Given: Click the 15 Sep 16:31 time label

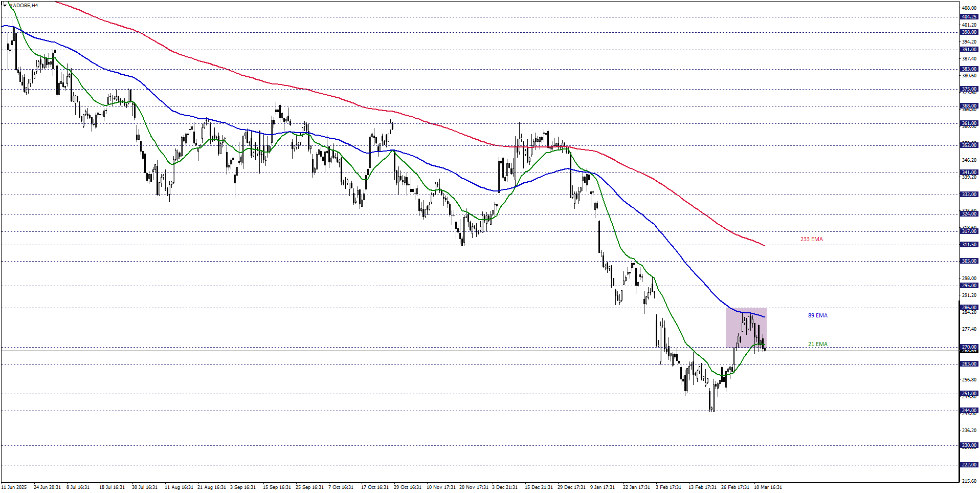Looking at the screenshot, I should pyautogui.click(x=277, y=487).
